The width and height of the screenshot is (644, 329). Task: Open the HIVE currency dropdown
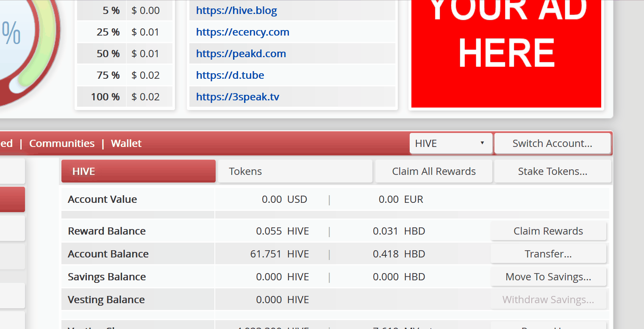(x=451, y=144)
